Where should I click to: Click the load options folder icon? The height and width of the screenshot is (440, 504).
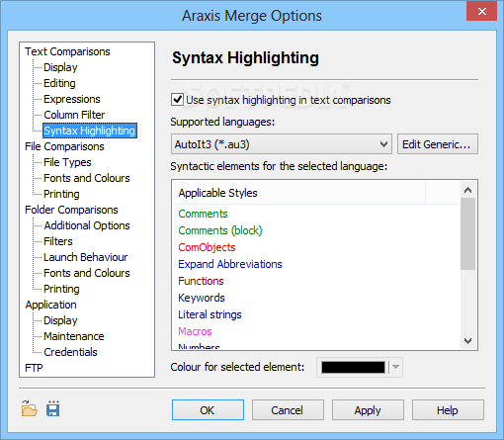click(x=30, y=408)
